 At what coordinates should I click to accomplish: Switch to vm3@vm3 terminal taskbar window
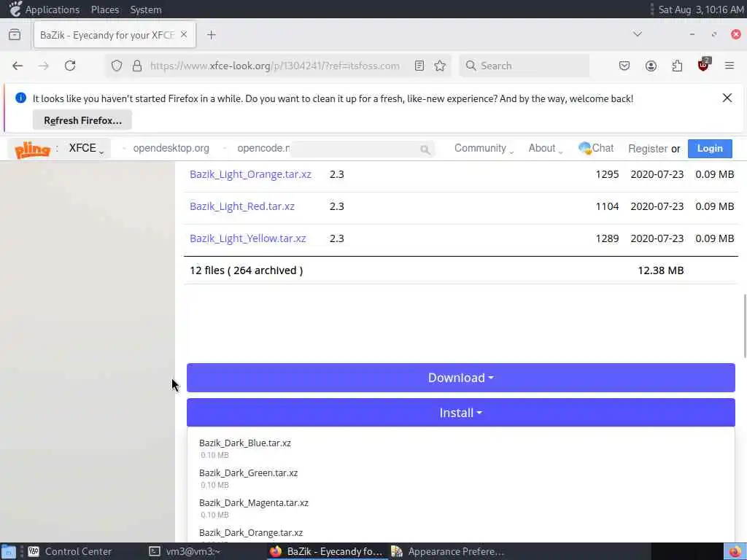pyautogui.click(x=185, y=551)
